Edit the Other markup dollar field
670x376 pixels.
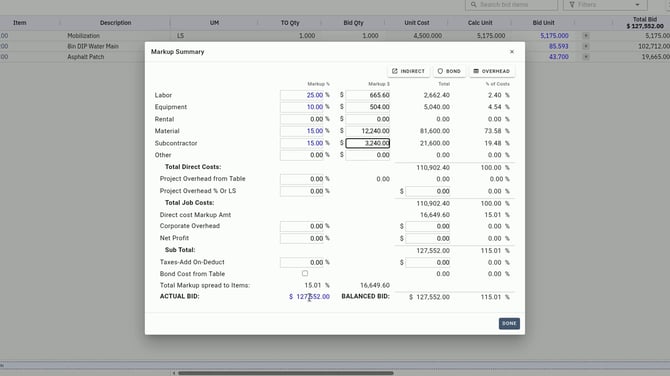[x=367, y=155]
